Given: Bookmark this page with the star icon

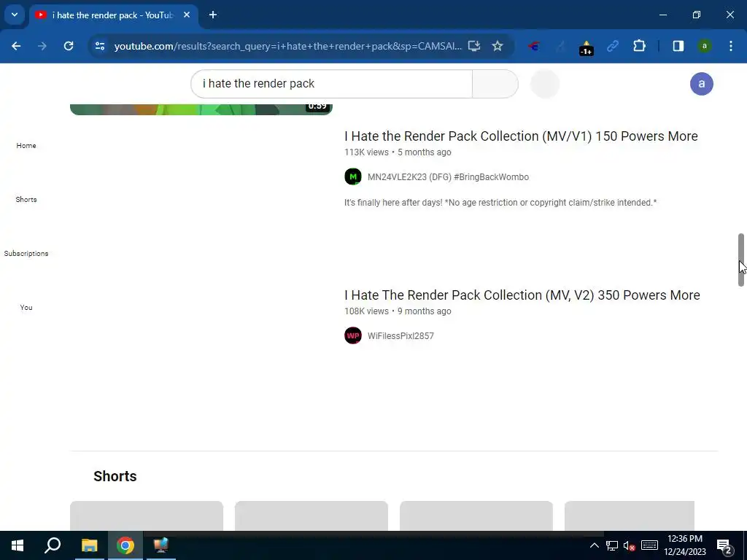Looking at the screenshot, I should 498,46.
